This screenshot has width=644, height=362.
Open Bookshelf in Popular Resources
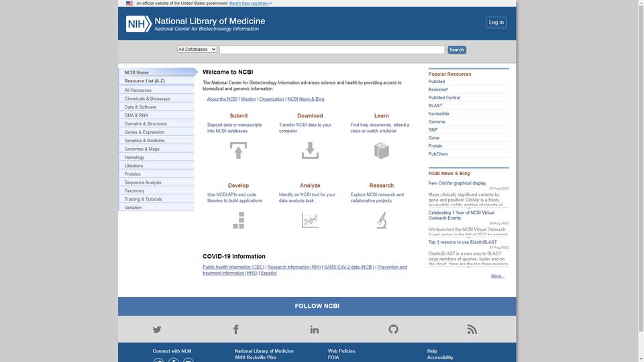click(x=438, y=89)
